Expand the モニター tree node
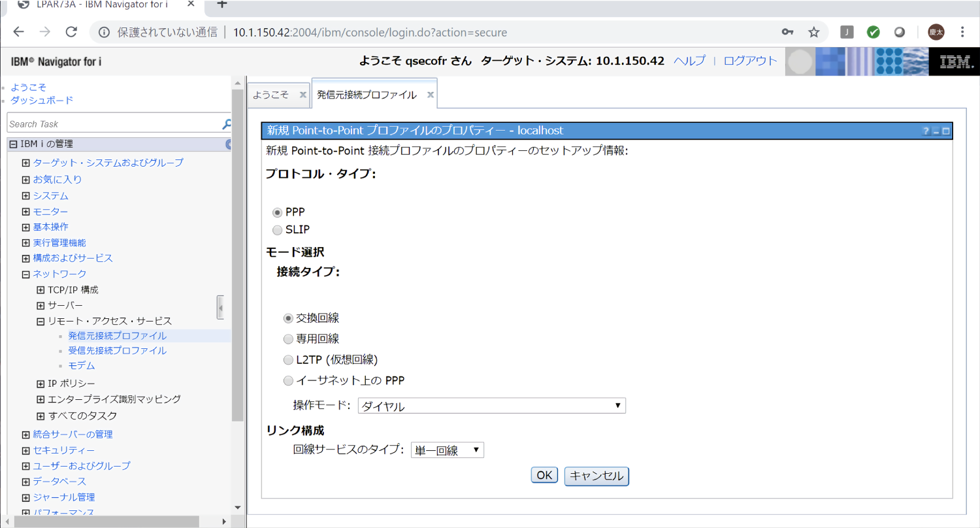 click(26, 212)
